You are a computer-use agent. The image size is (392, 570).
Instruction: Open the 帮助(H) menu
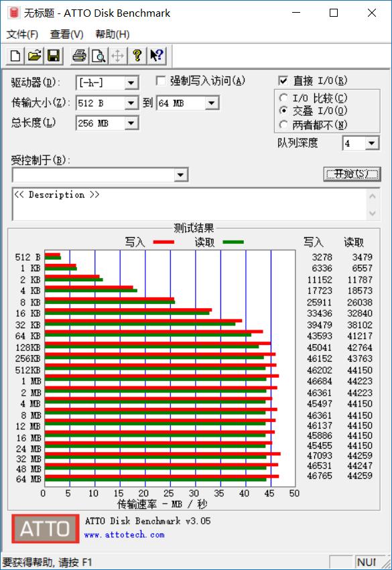[x=113, y=35]
